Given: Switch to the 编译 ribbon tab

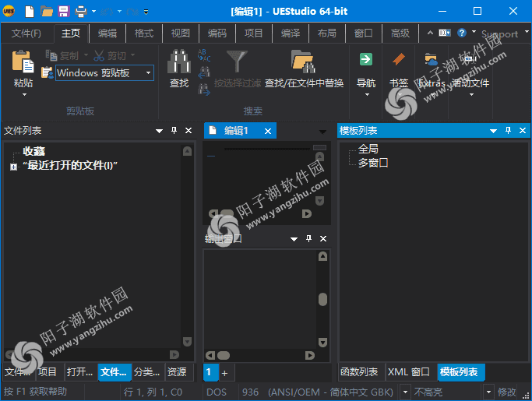Looking at the screenshot, I should pyautogui.click(x=290, y=33).
